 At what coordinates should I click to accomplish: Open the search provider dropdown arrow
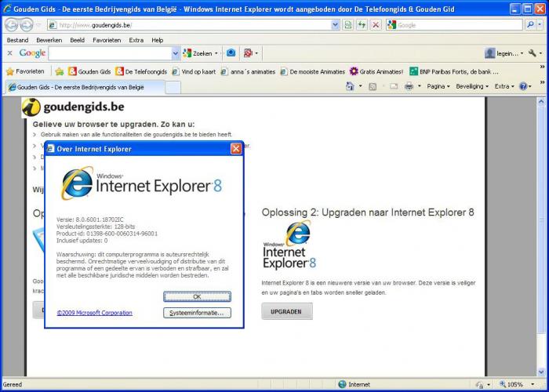[540, 25]
